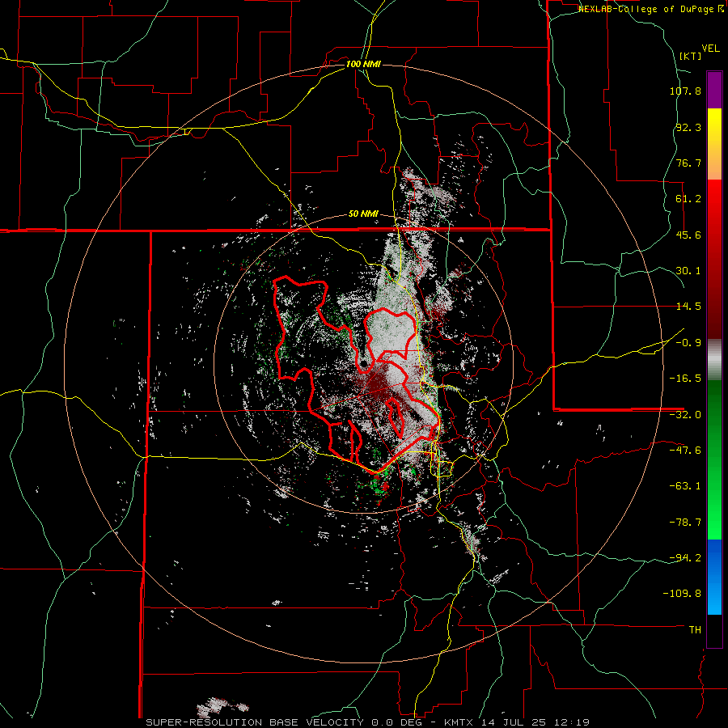Click the -32.0 scale value
Image resolution: width=728 pixels, height=728 pixels.
(685, 415)
